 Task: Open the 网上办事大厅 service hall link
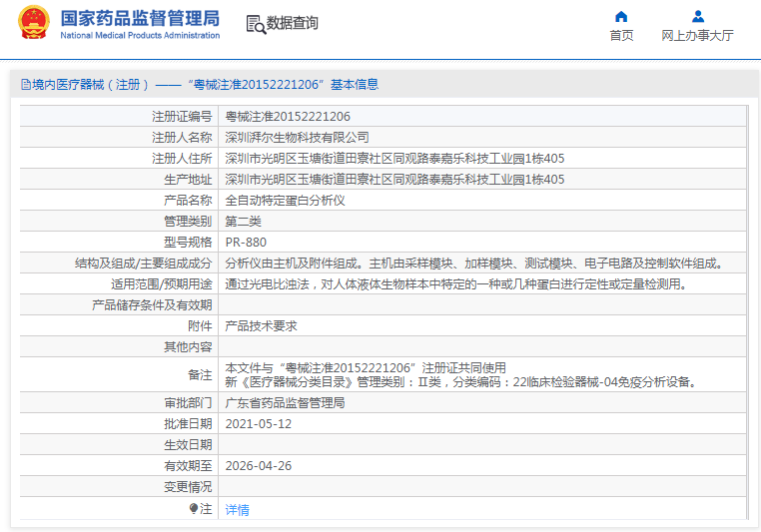click(697, 36)
